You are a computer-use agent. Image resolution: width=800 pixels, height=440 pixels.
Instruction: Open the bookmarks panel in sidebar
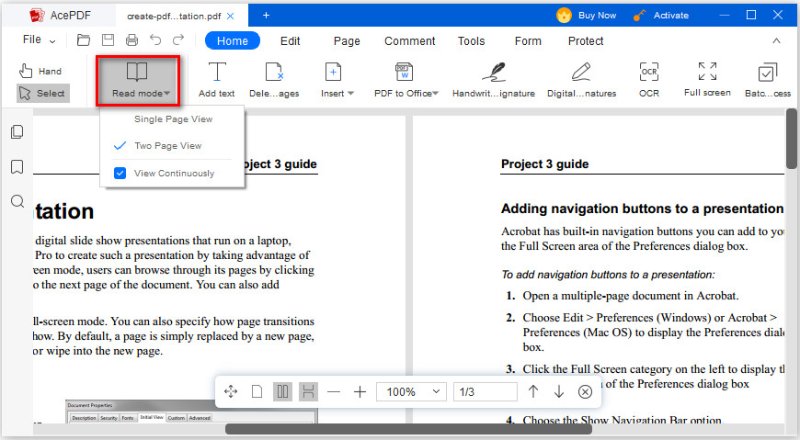(17, 167)
